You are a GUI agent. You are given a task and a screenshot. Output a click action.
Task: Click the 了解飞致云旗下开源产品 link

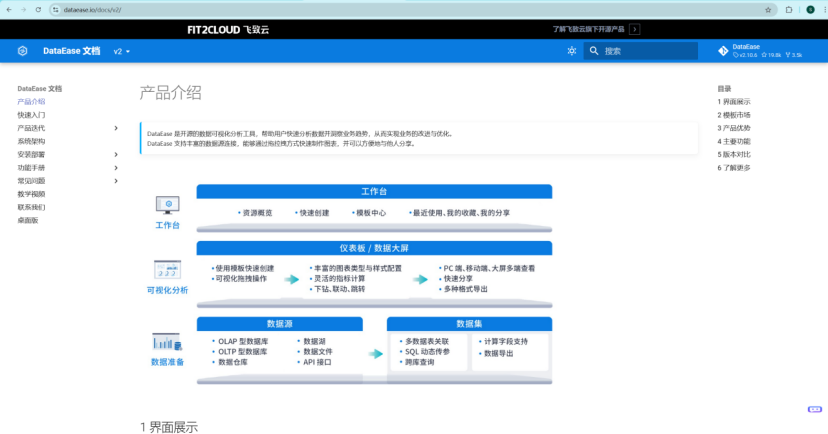pyautogui.click(x=588, y=29)
